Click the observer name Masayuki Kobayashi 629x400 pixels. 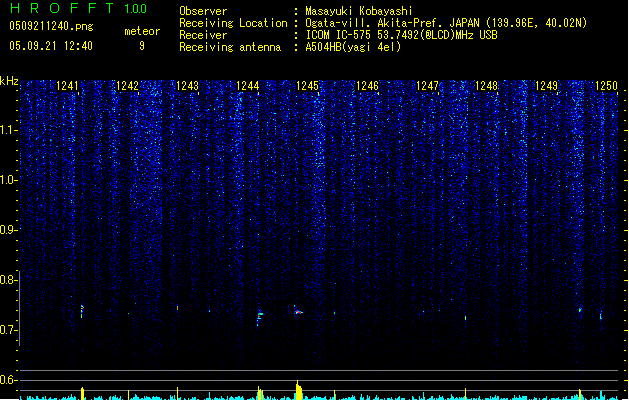coord(359,11)
